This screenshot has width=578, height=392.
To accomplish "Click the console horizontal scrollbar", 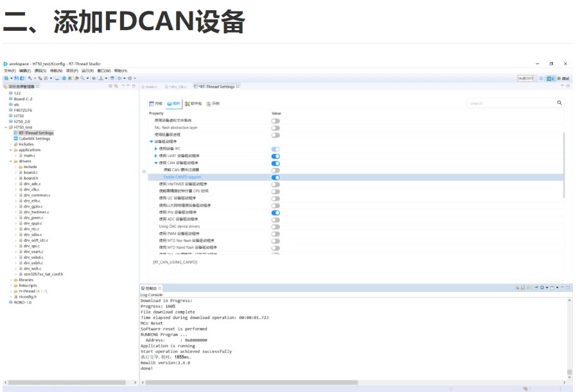I will click(x=251, y=382).
